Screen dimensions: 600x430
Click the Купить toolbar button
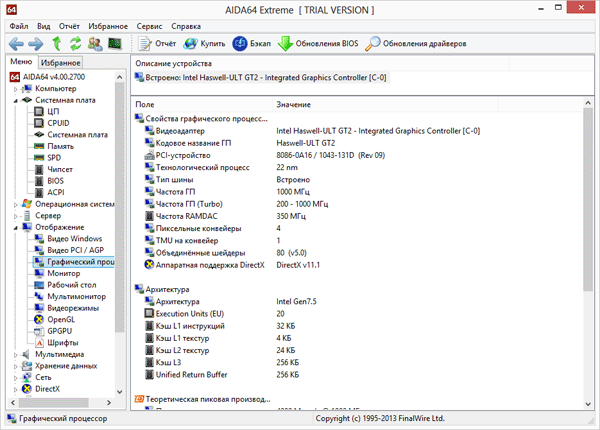pyautogui.click(x=204, y=44)
